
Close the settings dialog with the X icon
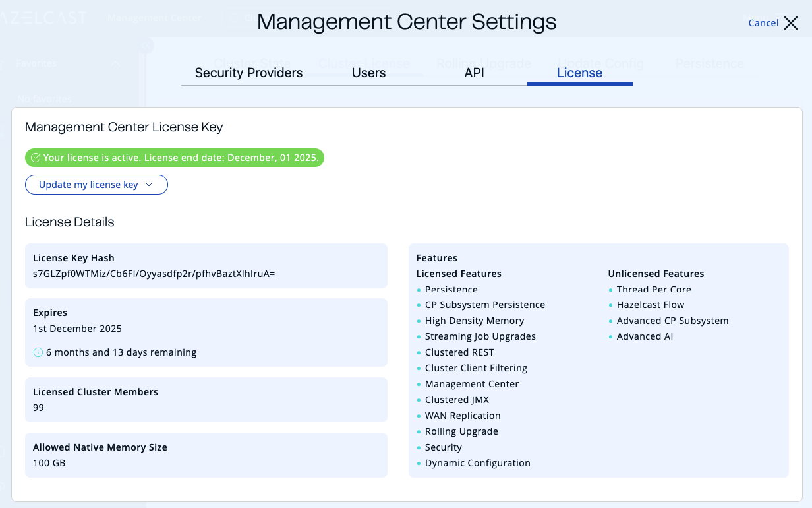791,22
